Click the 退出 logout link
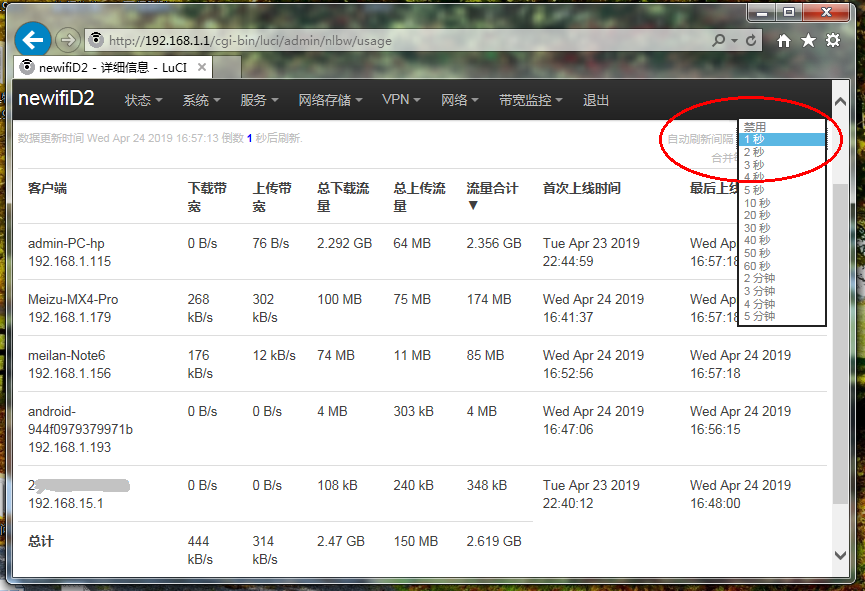The image size is (865, 591). coord(596,101)
